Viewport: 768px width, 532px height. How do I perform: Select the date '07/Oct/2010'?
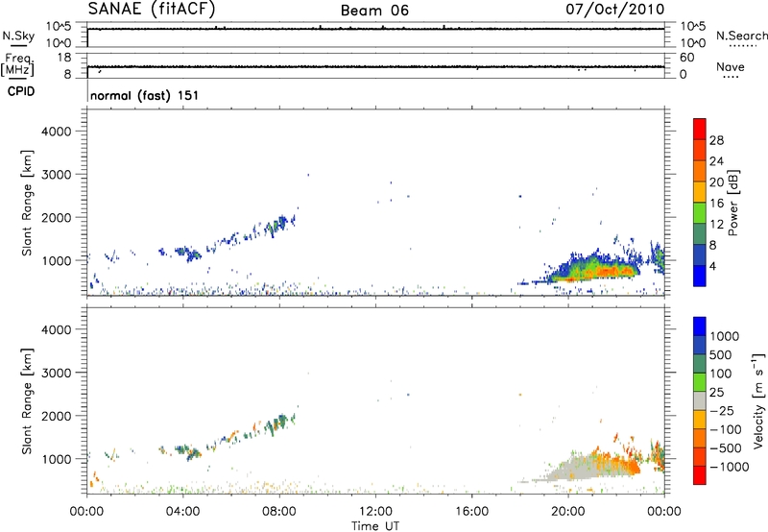coord(615,10)
